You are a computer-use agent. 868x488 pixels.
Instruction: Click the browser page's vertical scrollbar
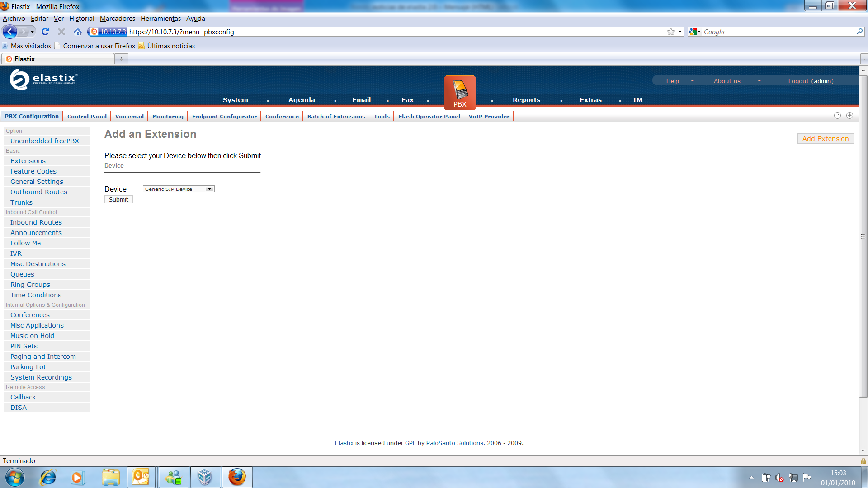[863, 235]
